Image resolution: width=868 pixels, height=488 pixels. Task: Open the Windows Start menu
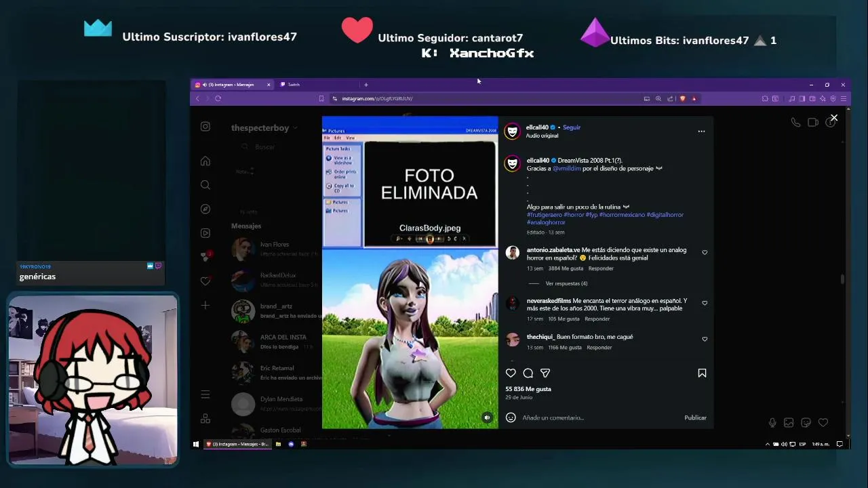[196, 444]
